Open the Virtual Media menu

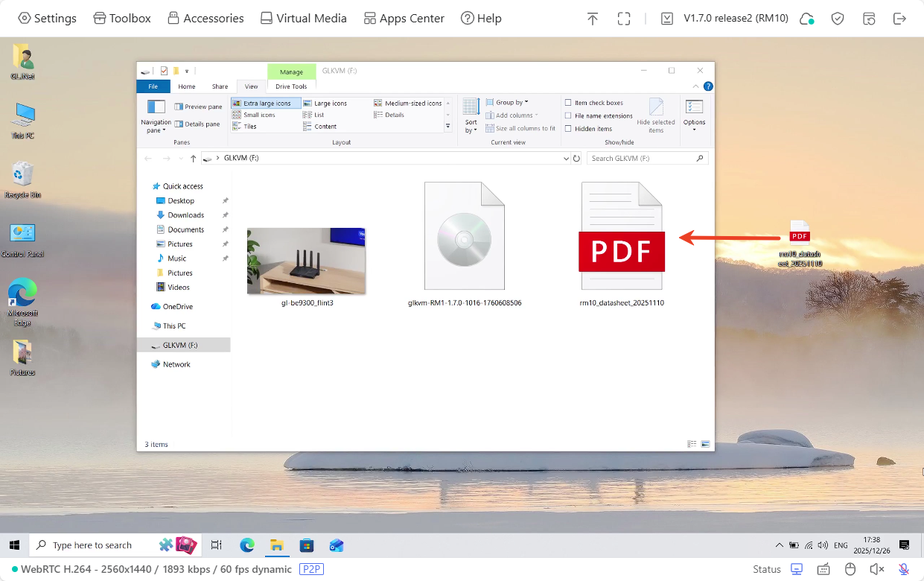303,18
